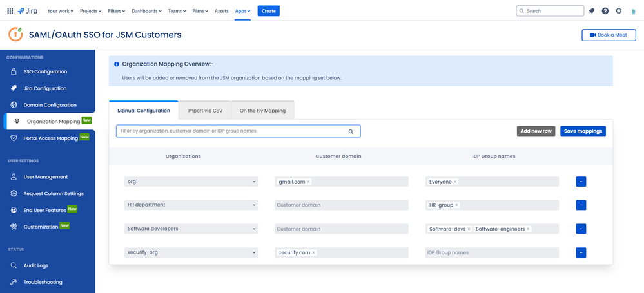Open the settings gear icon
Image resolution: width=644 pixels, height=293 pixels.
coord(618,11)
